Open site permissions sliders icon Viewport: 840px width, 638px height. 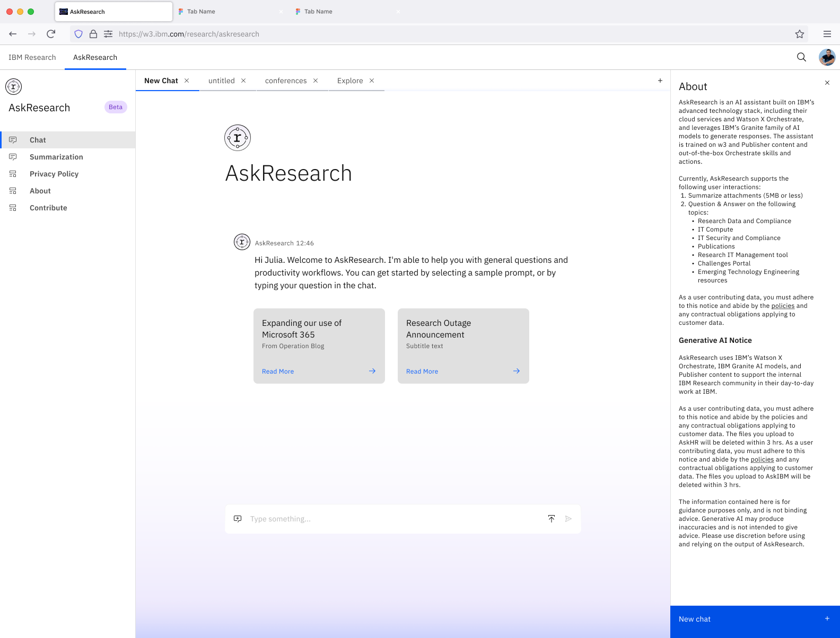[108, 34]
